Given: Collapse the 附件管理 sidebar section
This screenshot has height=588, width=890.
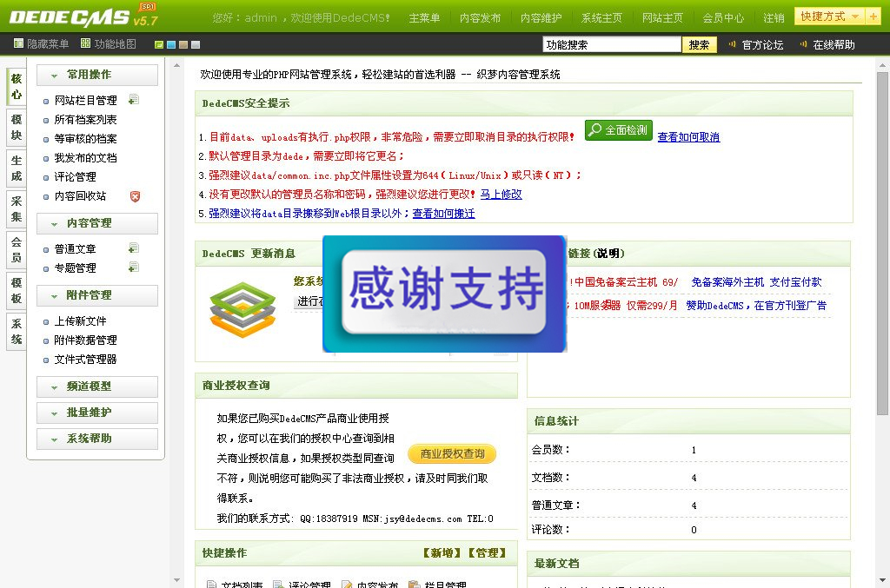Looking at the screenshot, I should point(97,295).
